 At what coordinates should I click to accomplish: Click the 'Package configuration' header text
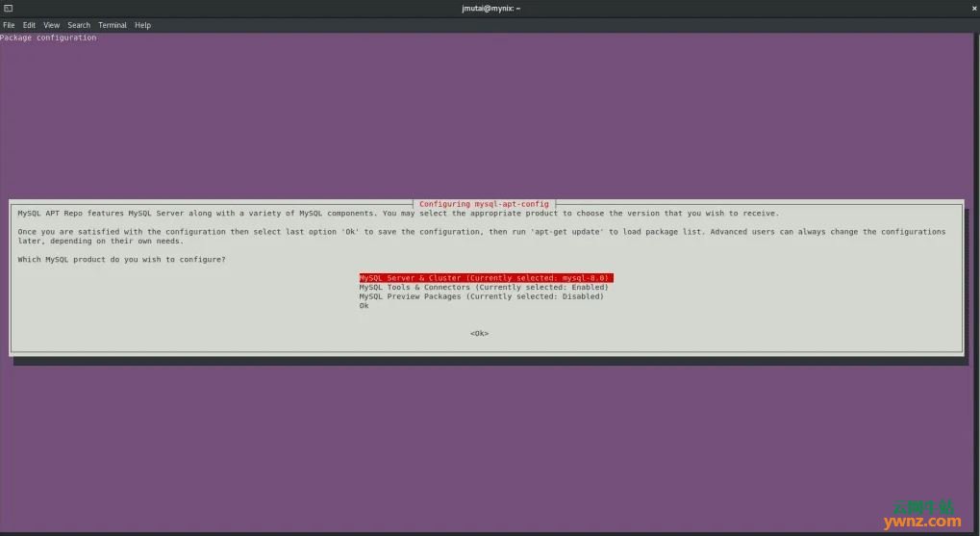pos(48,38)
